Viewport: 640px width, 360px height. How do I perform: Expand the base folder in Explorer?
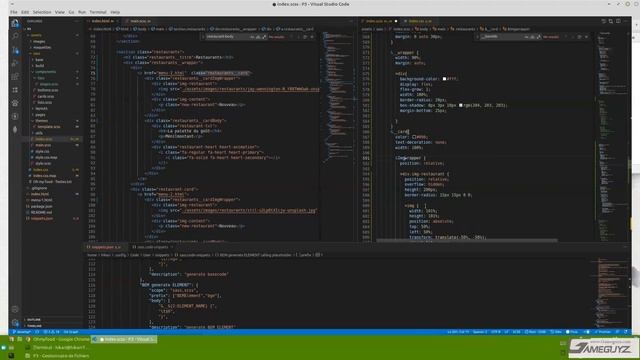tap(39, 60)
